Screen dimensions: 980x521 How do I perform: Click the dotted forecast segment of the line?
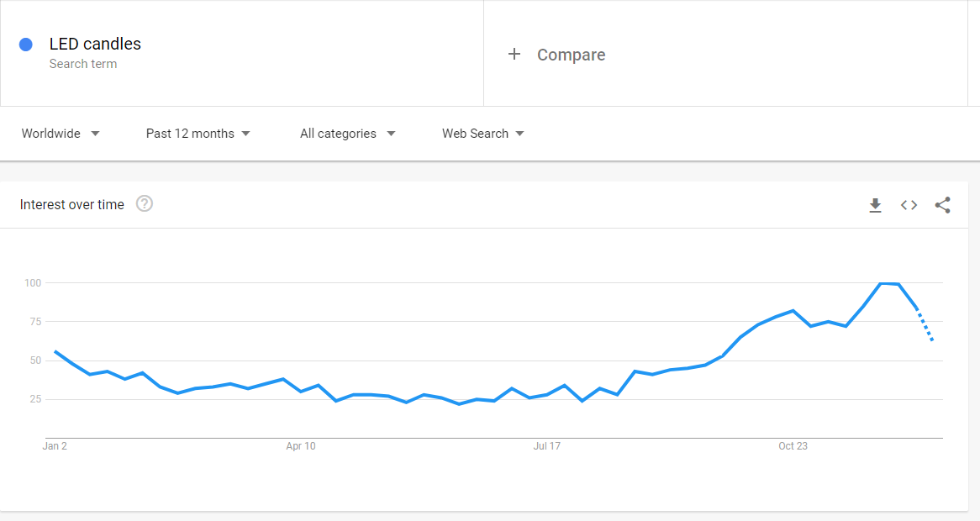click(925, 324)
